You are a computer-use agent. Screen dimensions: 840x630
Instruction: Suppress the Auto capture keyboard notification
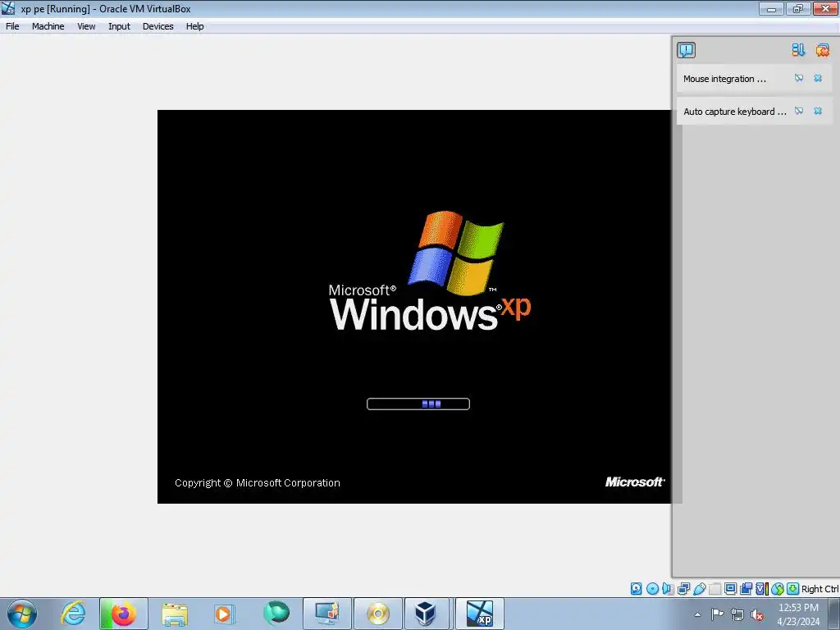[799, 111]
